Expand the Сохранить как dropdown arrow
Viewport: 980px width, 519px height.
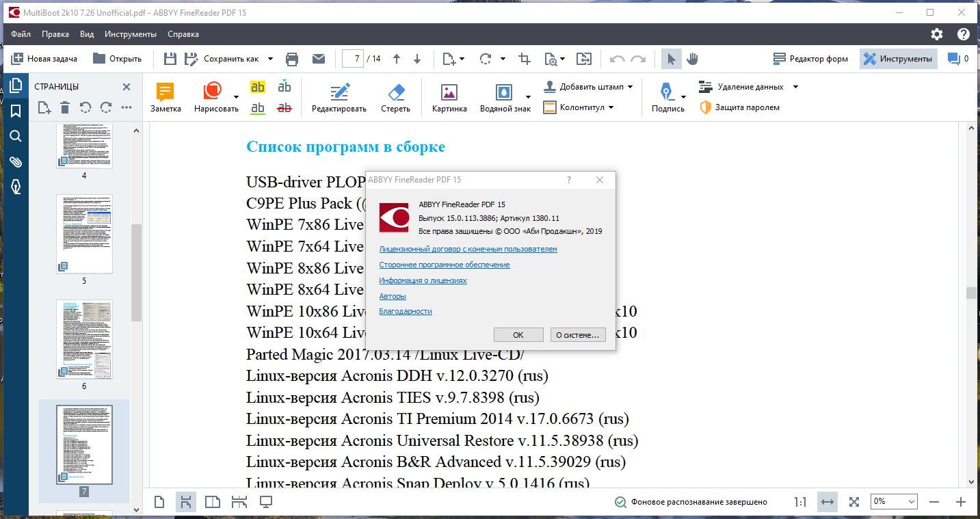pyautogui.click(x=270, y=59)
